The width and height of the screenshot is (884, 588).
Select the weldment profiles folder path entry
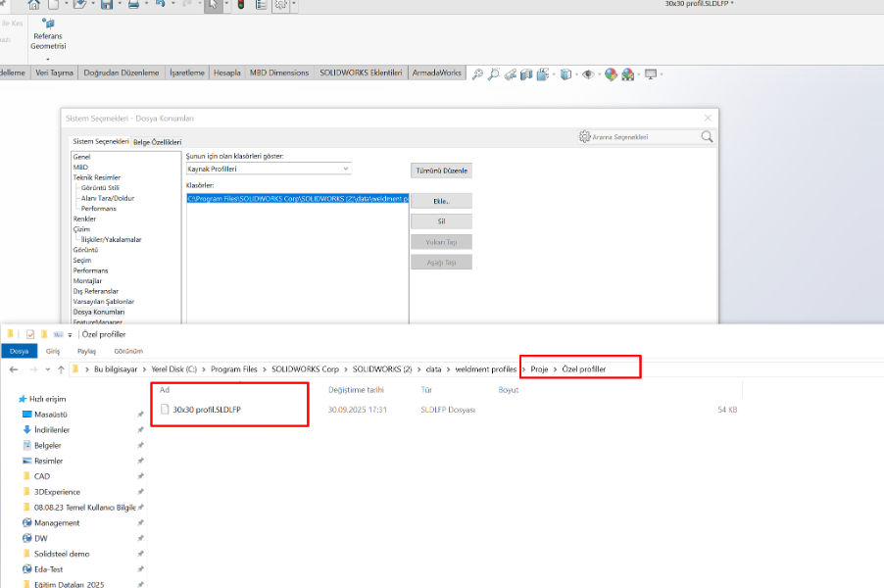[298, 198]
